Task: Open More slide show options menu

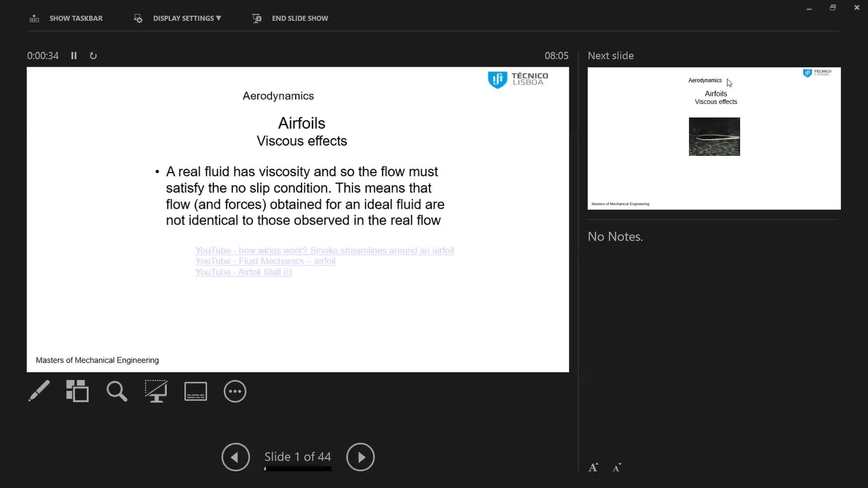Action: click(x=235, y=391)
